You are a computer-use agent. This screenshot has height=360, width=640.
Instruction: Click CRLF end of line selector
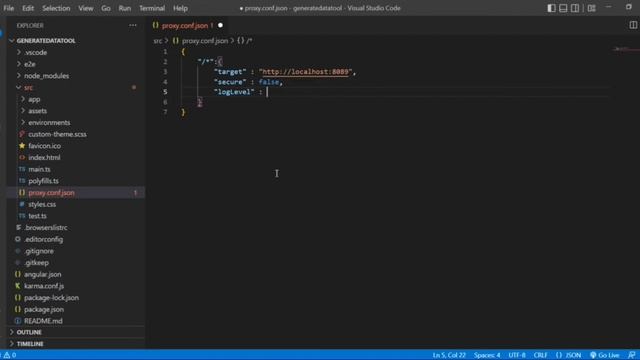pyautogui.click(x=540, y=355)
